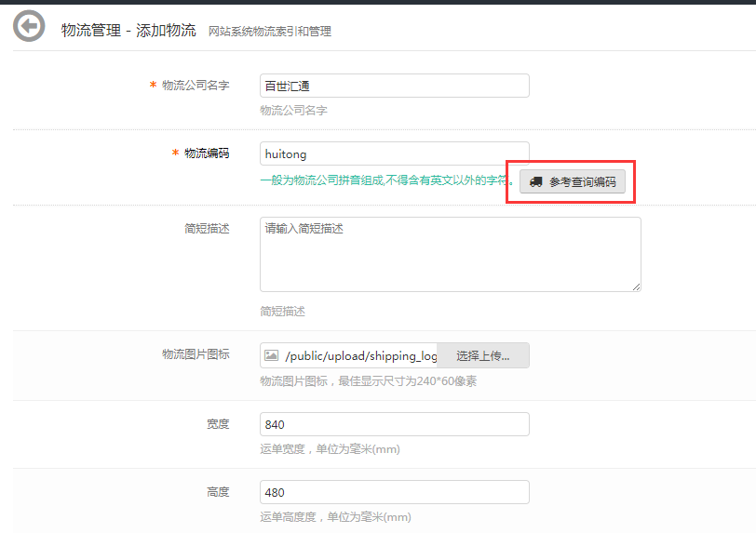This screenshot has width=756, height=533.
Task: Focus the 高度 input showing 480
Action: tap(394, 492)
